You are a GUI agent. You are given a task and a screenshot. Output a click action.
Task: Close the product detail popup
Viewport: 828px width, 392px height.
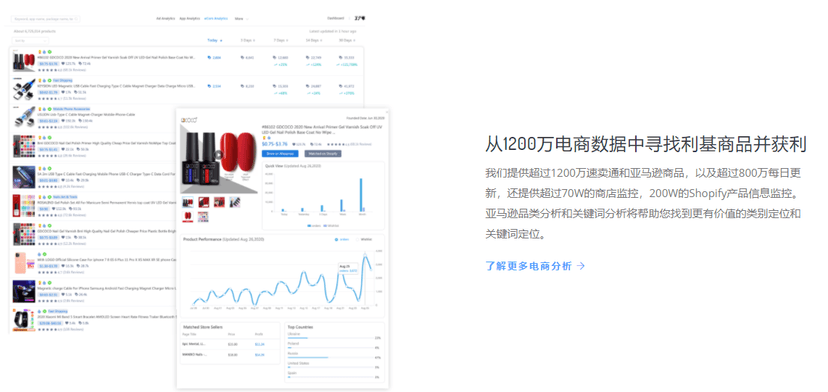387,111
